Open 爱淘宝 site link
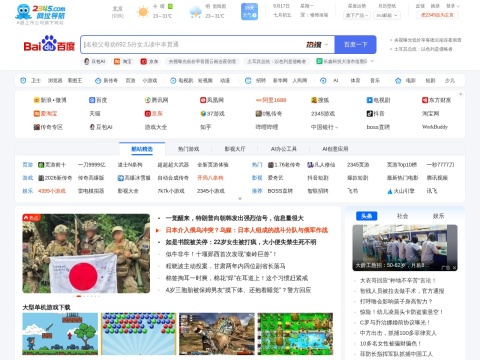The height and width of the screenshot is (360, 480). pyautogui.click(x=45, y=114)
